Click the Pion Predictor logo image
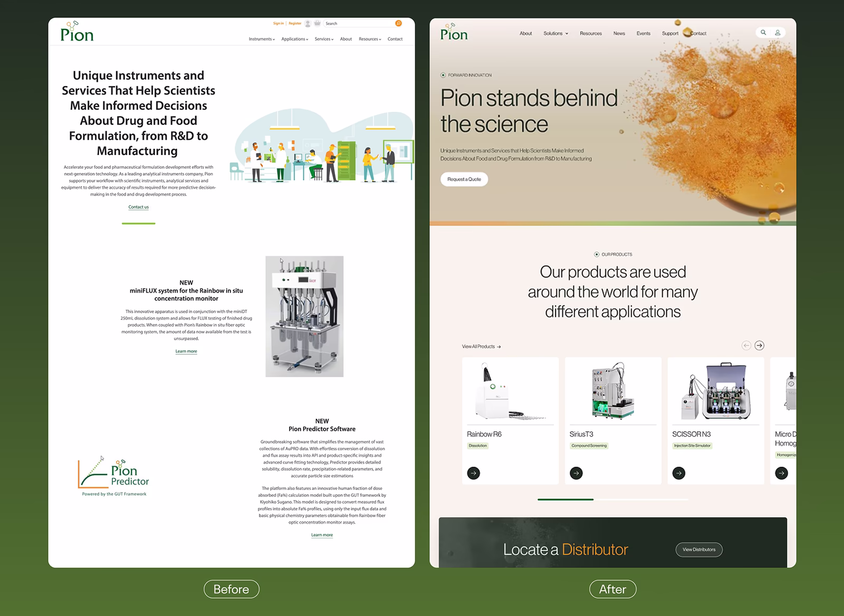Viewport: 844px width, 616px height. pos(114,476)
